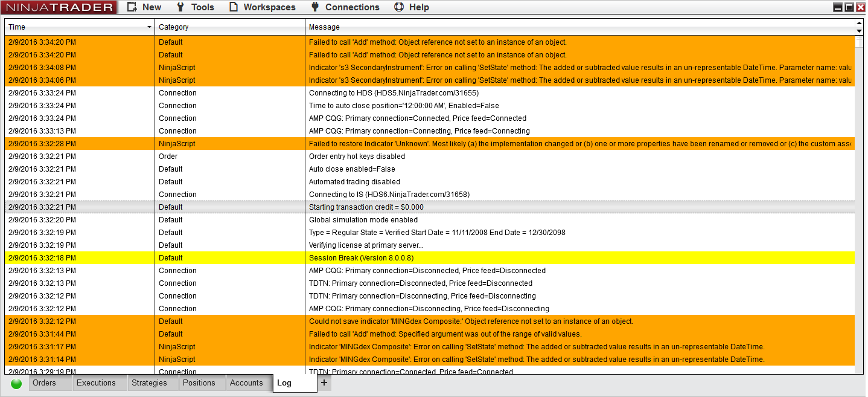Viewport: 868px width, 397px height.
Task: Click the Workspaces page icon
Action: (234, 7)
